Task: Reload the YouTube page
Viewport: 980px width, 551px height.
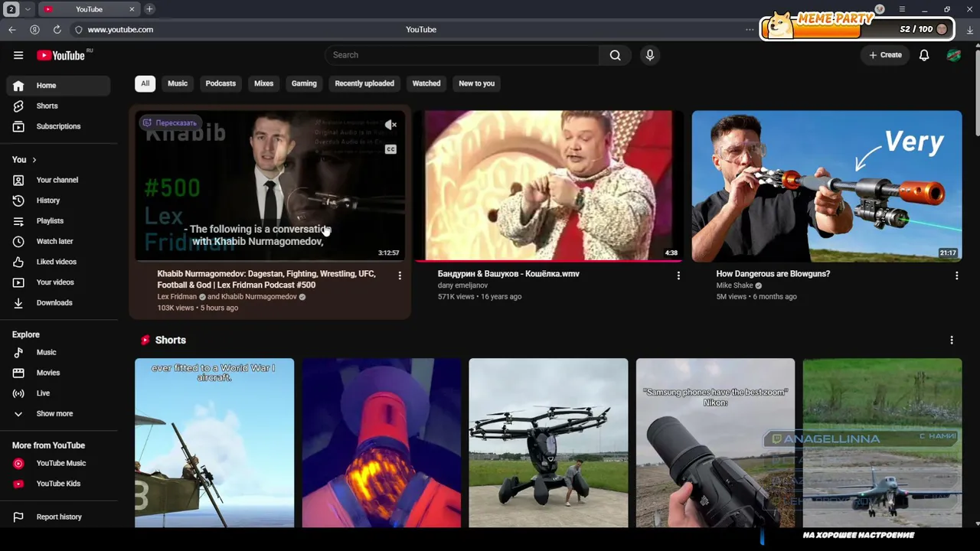Action: (x=57, y=29)
